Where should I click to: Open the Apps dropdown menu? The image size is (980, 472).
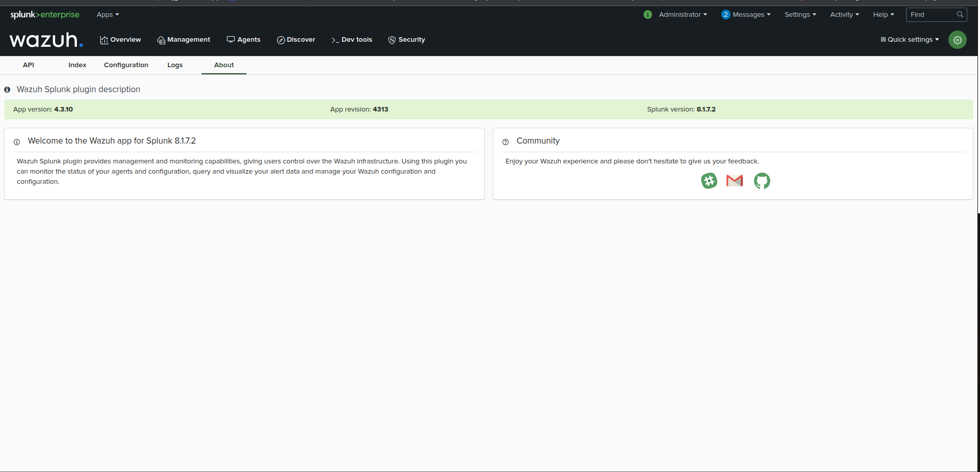click(x=107, y=14)
